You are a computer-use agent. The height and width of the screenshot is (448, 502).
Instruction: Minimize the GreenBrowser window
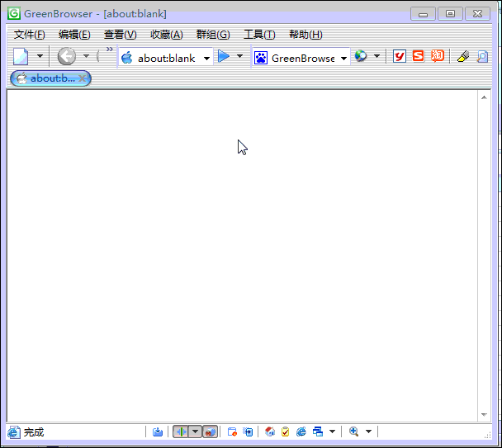(x=423, y=14)
